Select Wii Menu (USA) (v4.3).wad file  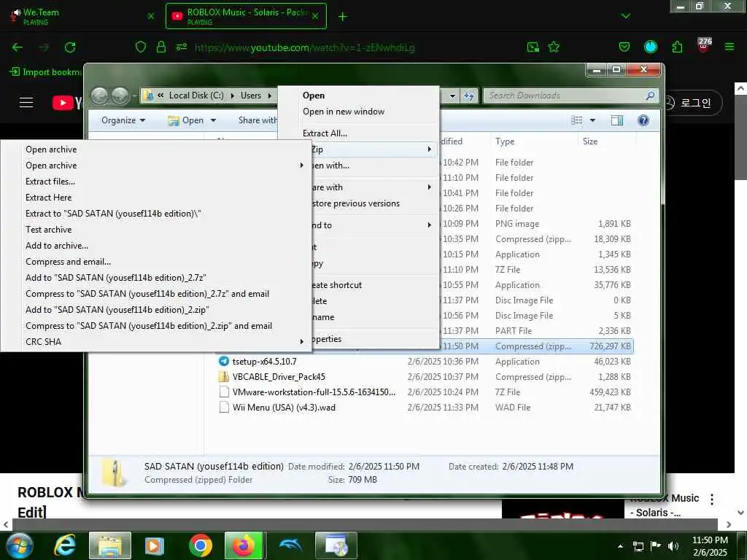(x=425, y=407)
